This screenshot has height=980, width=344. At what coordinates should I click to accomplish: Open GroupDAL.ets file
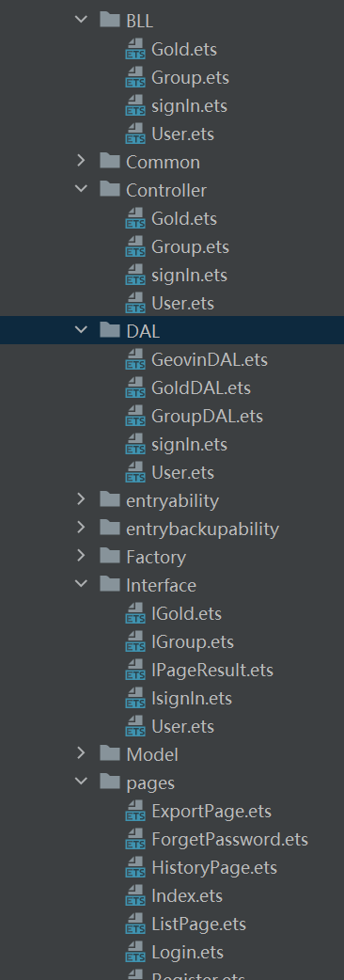pyautogui.click(x=207, y=417)
